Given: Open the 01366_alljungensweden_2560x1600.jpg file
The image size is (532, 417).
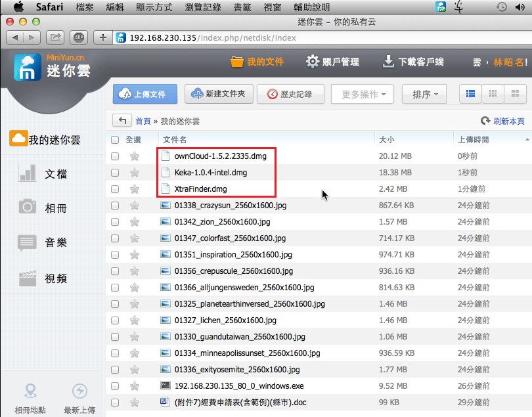Looking at the screenshot, I should (x=244, y=288).
